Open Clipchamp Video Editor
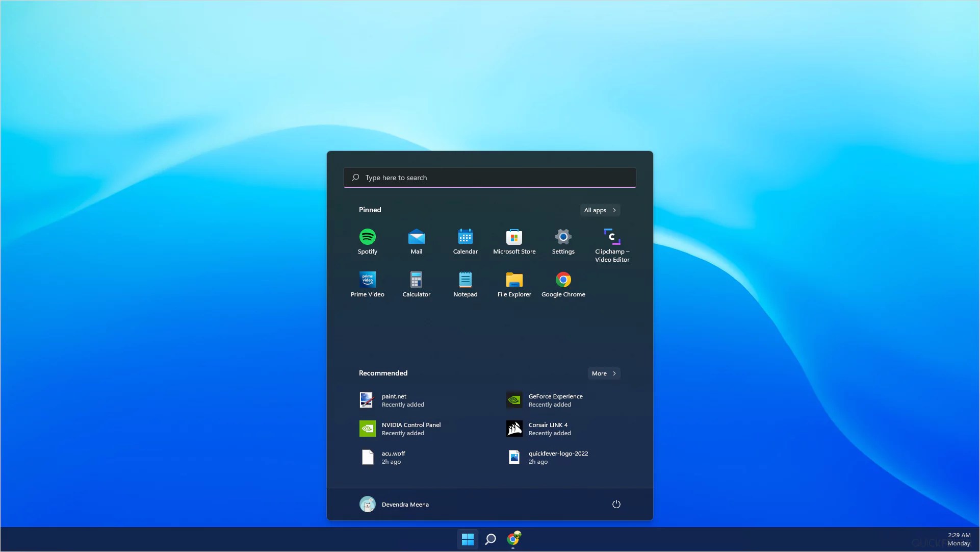Viewport: 980px width, 552px height. (x=612, y=245)
